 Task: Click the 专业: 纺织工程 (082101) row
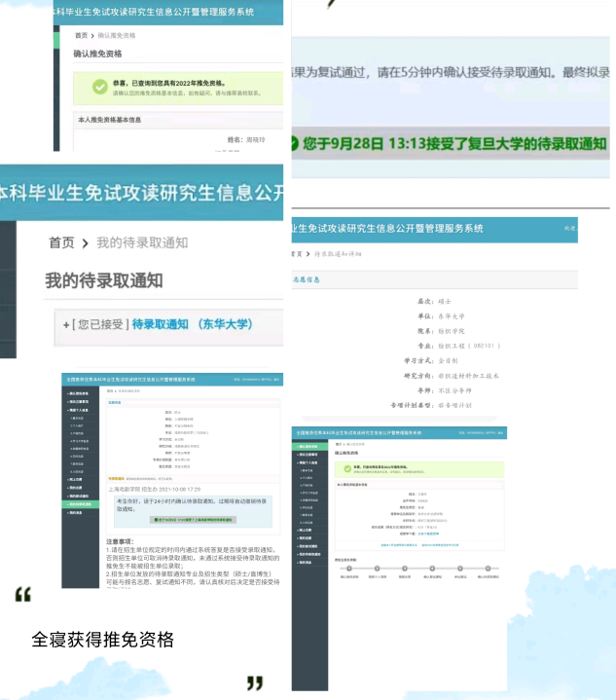(459, 346)
